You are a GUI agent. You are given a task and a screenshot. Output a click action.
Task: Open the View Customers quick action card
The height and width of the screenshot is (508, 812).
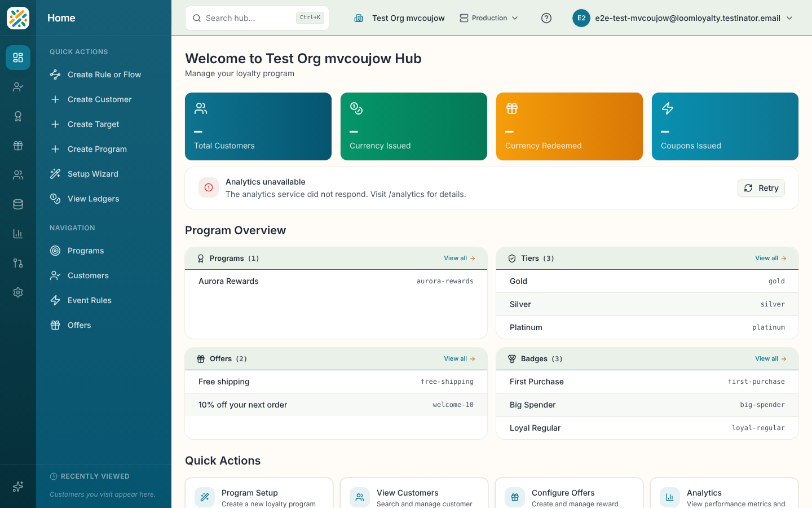coord(414,493)
